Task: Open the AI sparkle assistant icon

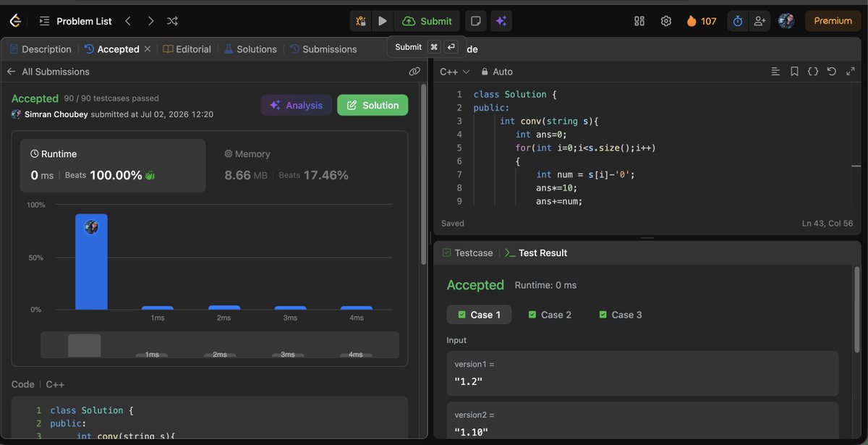Action: pos(501,21)
